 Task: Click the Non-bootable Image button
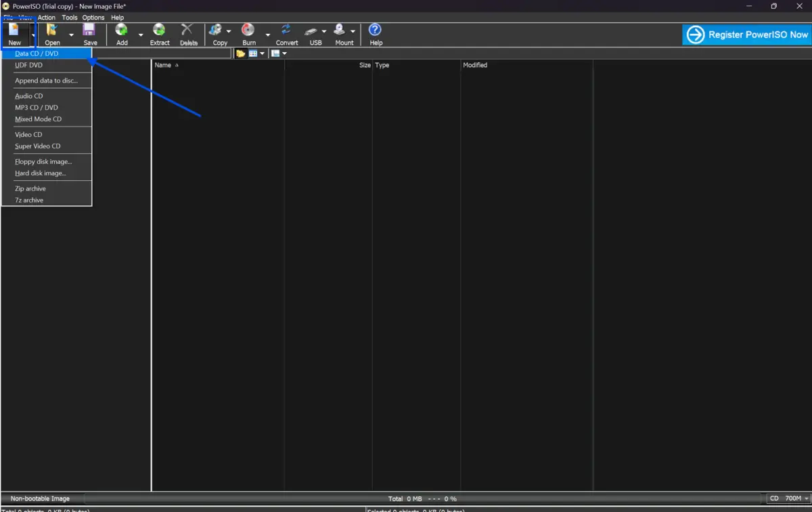point(41,498)
